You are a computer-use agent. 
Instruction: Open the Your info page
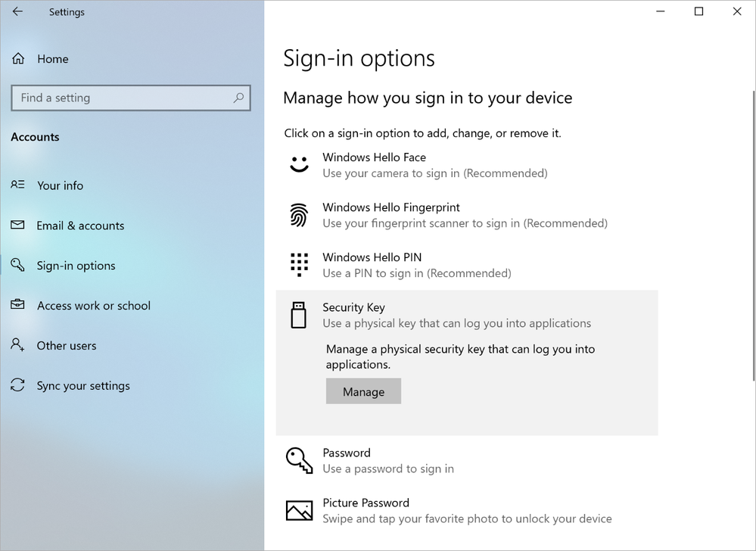61,185
